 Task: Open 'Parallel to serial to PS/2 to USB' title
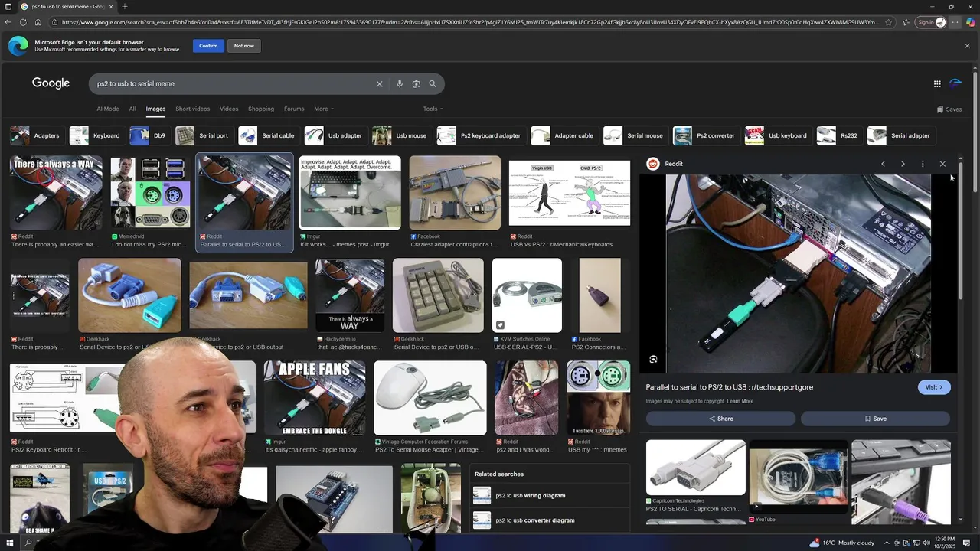point(729,387)
